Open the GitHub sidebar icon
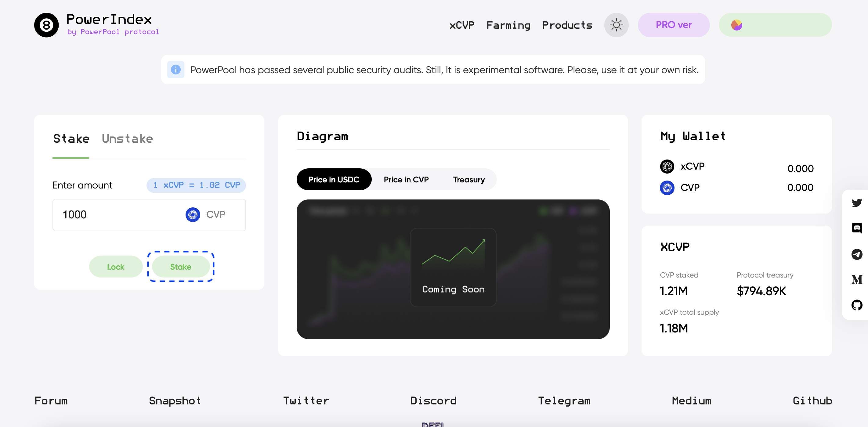Viewport: 868px width, 427px height. coord(856,305)
